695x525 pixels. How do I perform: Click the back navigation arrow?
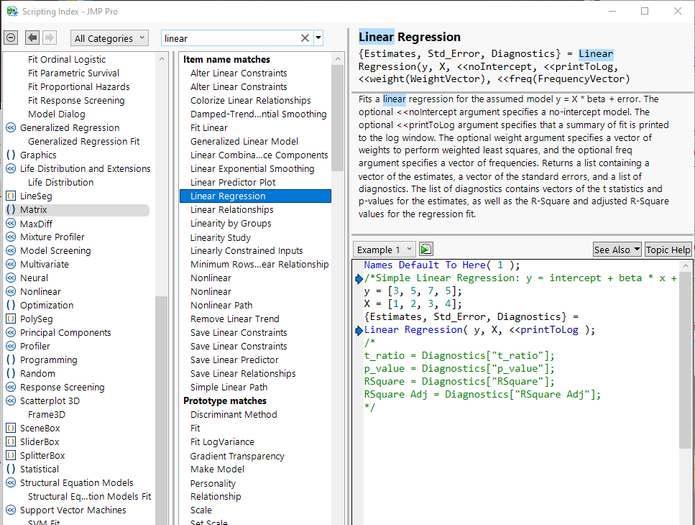[33, 38]
